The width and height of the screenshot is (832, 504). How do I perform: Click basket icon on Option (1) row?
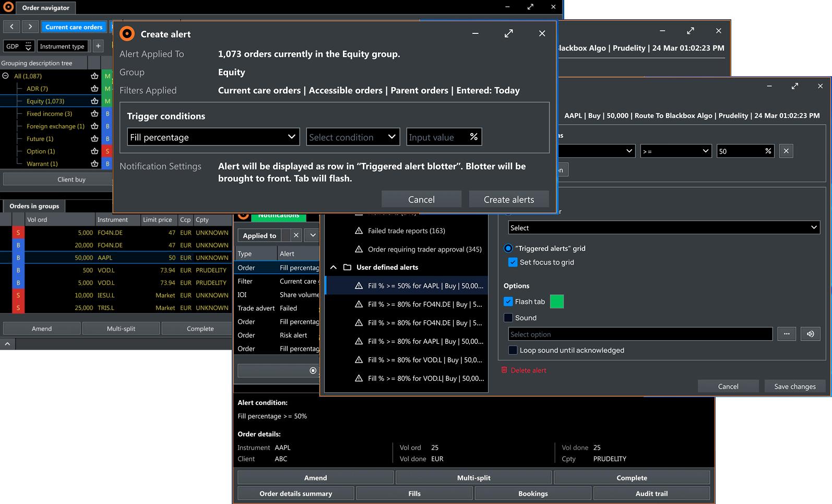click(94, 151)
